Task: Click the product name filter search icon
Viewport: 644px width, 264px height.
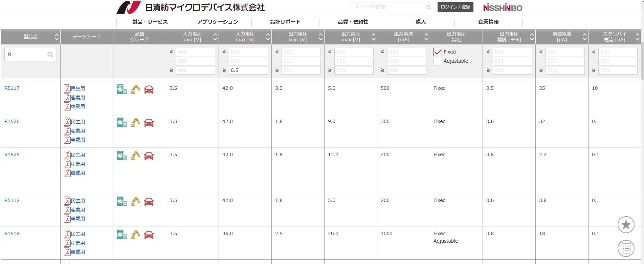Action: tap(50, 55)
